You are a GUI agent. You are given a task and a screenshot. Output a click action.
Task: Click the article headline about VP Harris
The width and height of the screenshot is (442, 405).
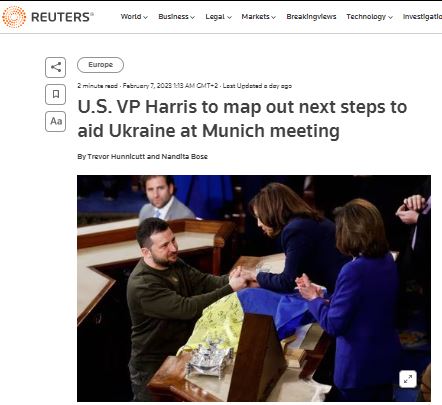tap(242, 119)
